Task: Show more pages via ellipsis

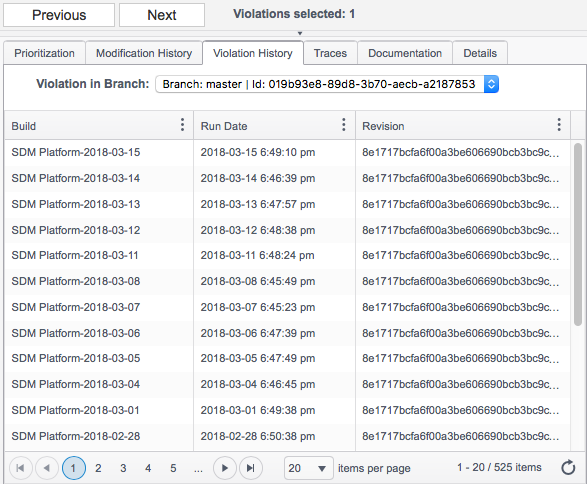Action: tap(198, 468)
